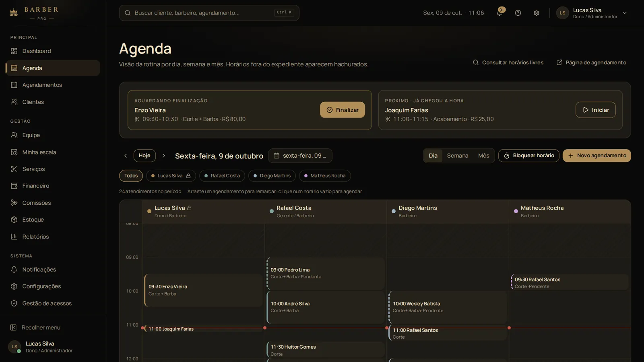
Task: Expand the Lucas Silva user menu chevron
Action: coord(625,13)
